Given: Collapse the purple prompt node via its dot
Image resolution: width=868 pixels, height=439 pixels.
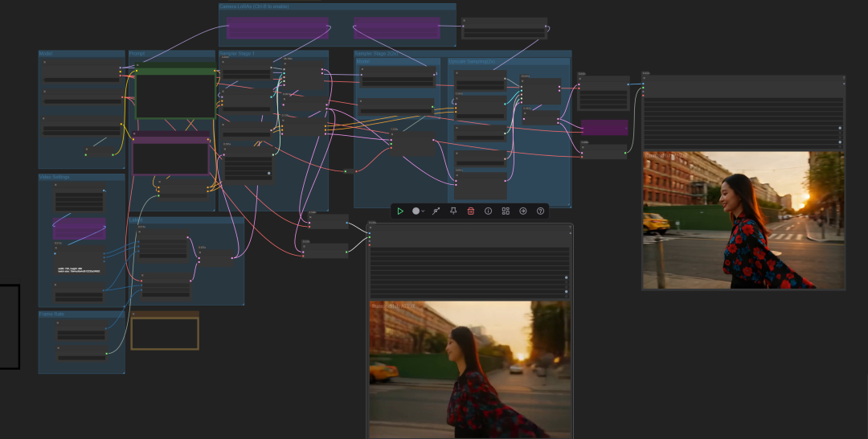Looking at the screenshot, I should (x=134, y=133).
